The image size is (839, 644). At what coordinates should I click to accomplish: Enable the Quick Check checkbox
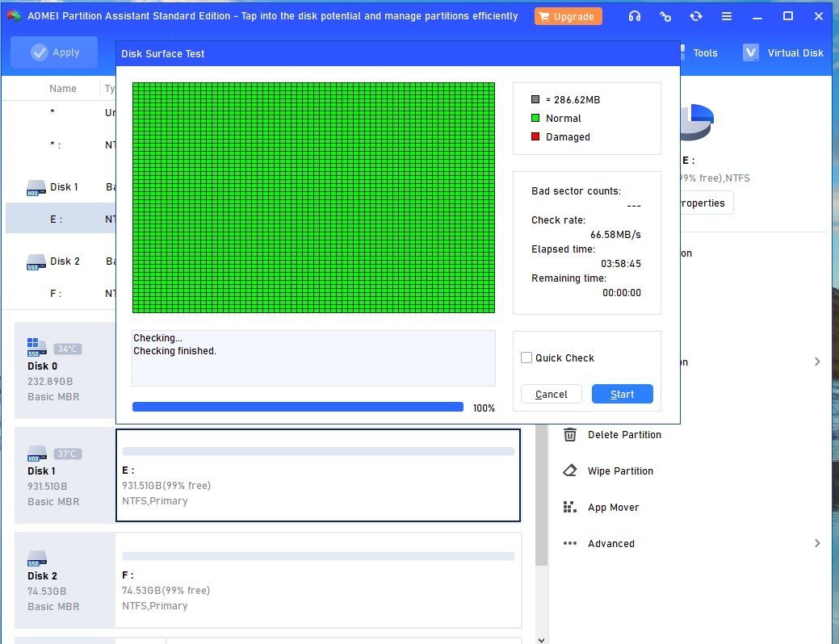tap(526, 358)
